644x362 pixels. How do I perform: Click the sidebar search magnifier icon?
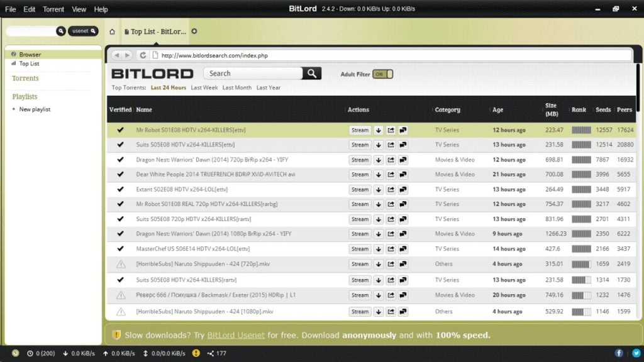coord(61,31)
